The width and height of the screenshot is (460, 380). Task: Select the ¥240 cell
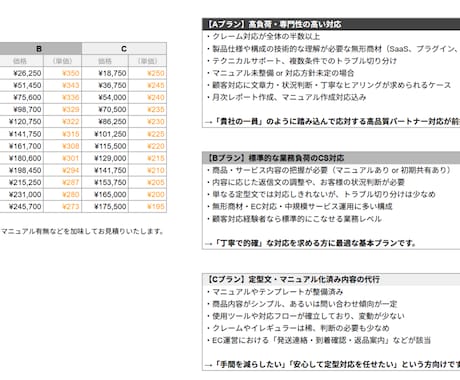148,97
